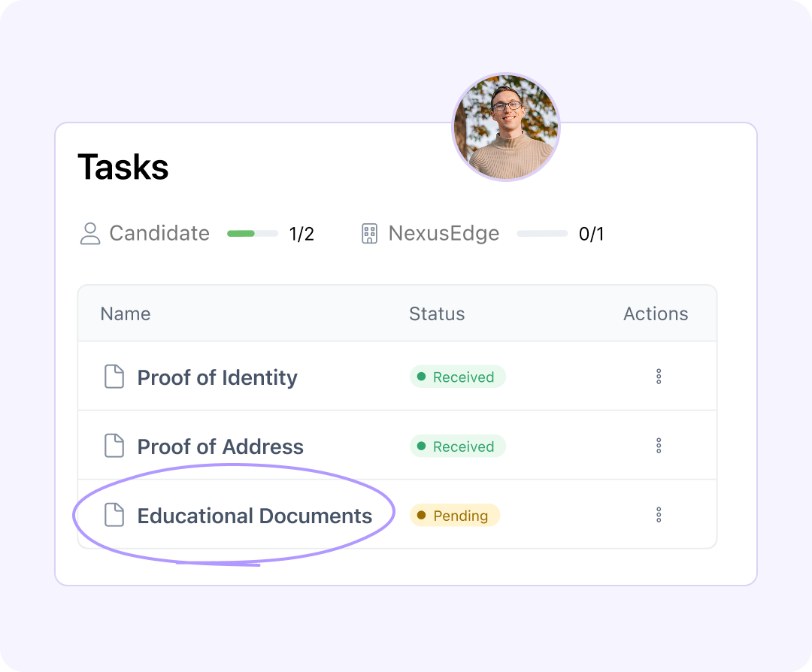Click the Name column header
The image size is (812, 672).
[126, 313]
